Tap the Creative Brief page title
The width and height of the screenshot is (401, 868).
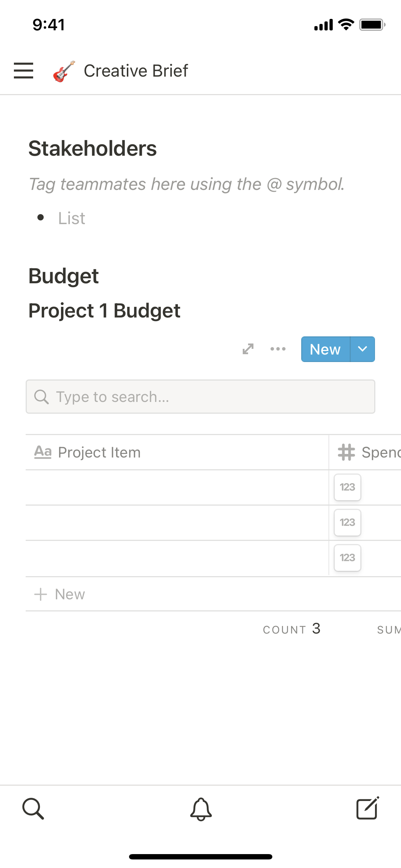(x=136, y=71)
